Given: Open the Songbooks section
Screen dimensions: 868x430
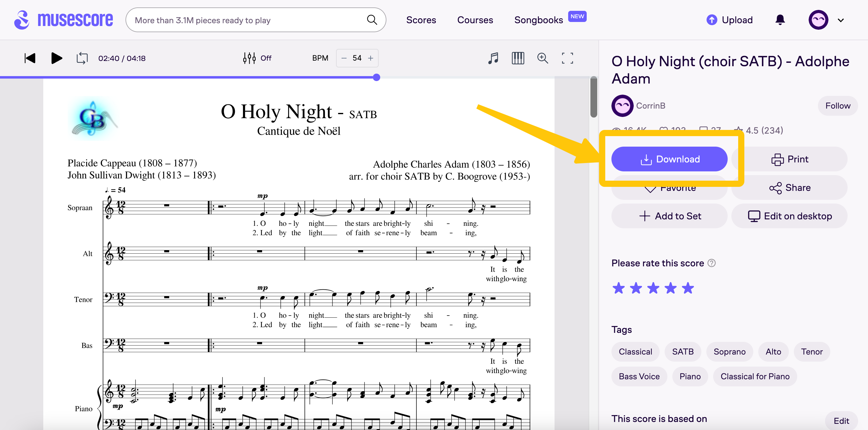Looking at the screenshot, I should 539,19.
